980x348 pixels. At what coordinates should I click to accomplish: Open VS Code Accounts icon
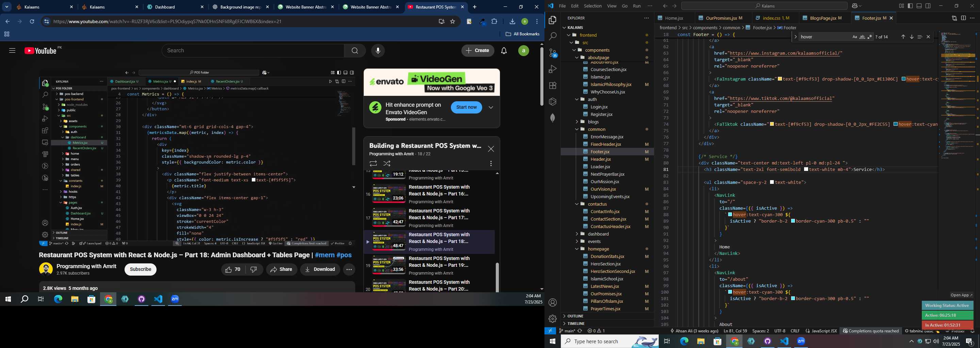(x=552, y=303)
